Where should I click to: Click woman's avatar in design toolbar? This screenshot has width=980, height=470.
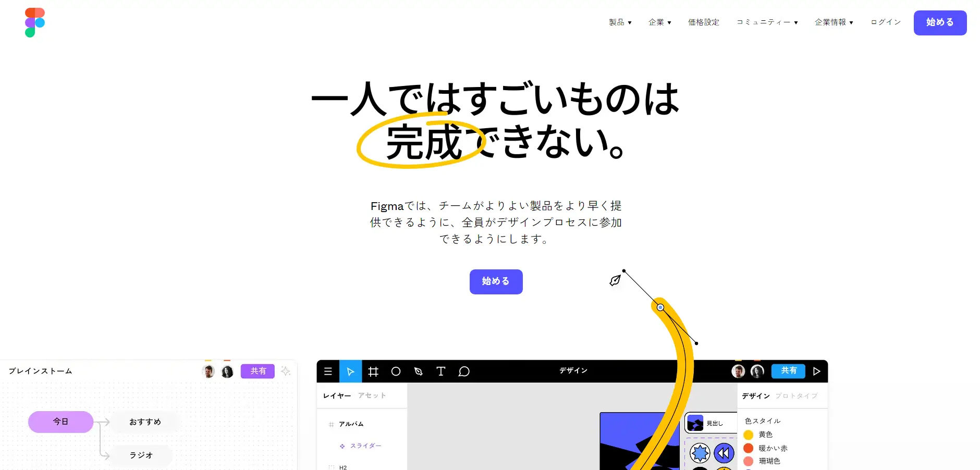757,371
